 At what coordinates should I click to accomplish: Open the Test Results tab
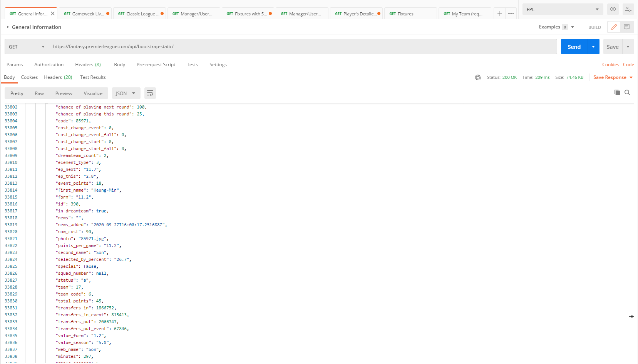[93, 77]
